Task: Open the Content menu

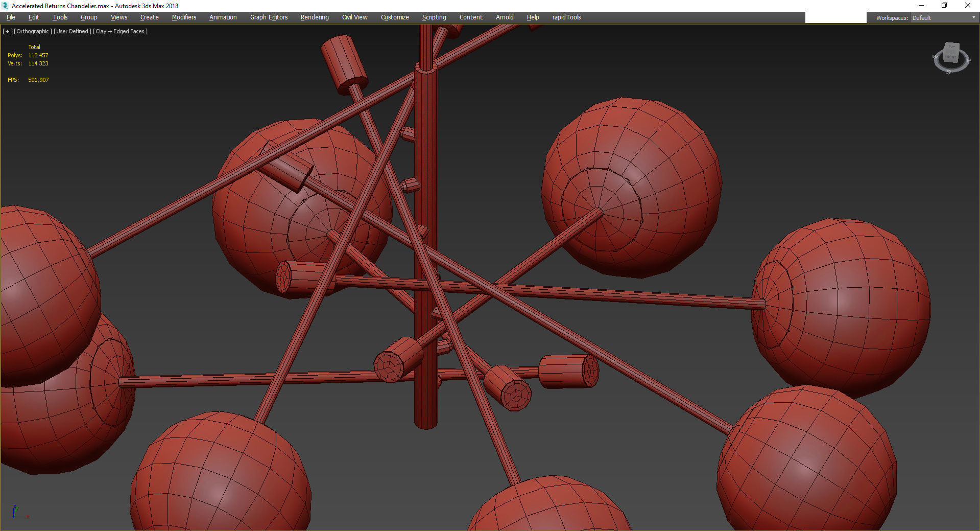Action: [x=471, y=17]
